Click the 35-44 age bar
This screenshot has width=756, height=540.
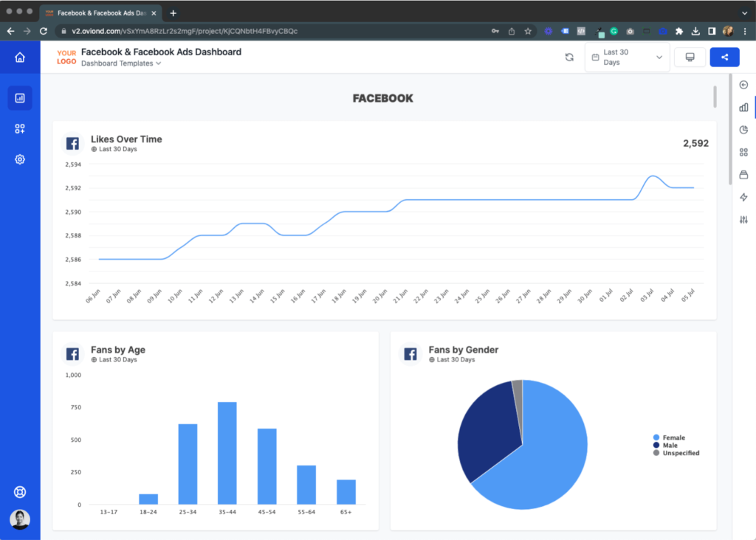click(227, 453)
